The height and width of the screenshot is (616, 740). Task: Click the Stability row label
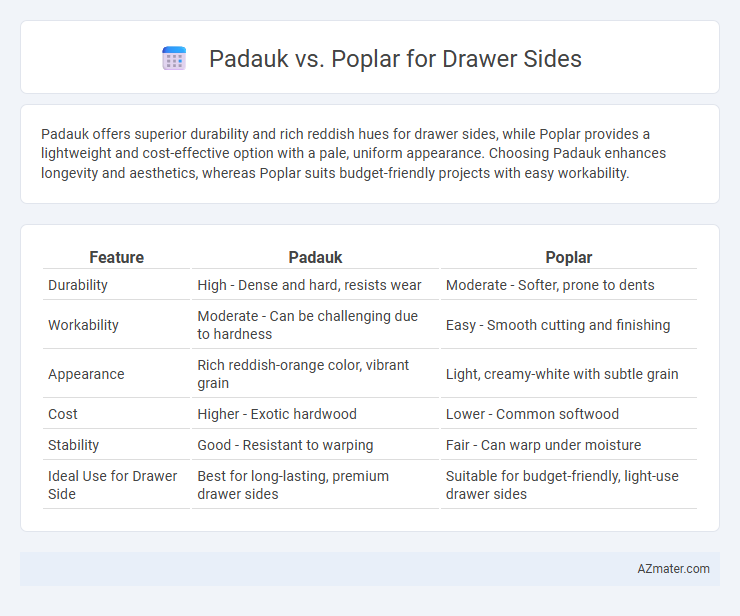click(73, 445)
